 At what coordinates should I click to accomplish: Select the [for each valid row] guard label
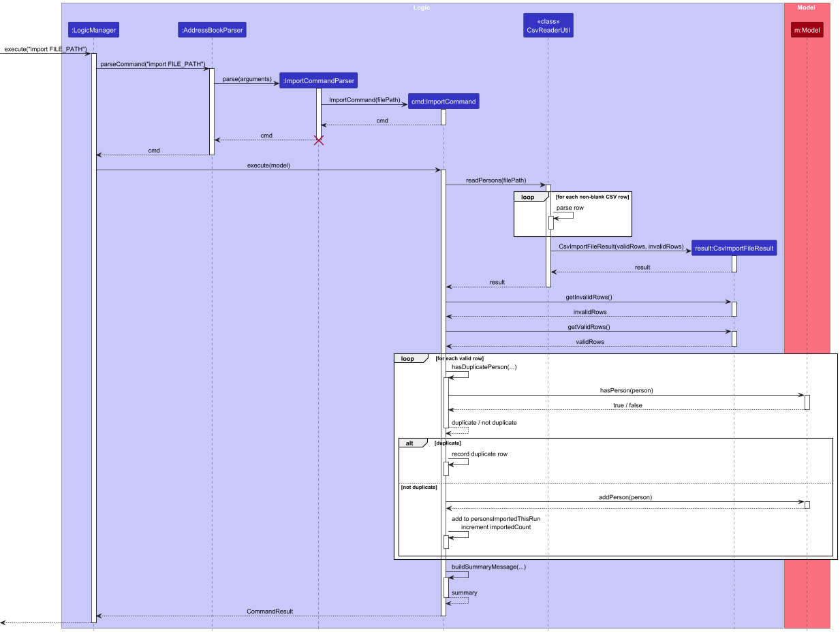pyautogui.click(x=461, y=358)
